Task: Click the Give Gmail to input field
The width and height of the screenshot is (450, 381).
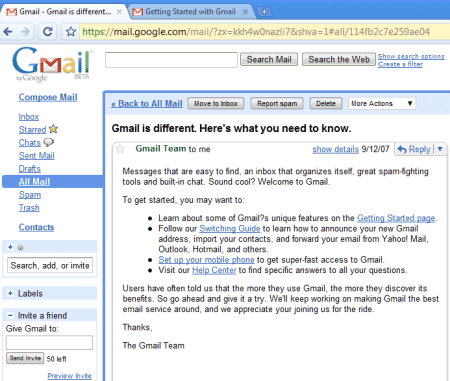Action: (x=49, y=342)
